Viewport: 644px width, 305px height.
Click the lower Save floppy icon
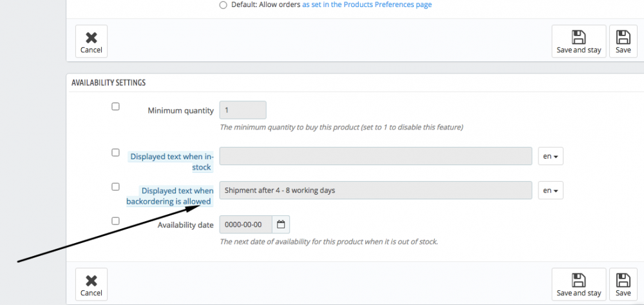click(623, 280)
